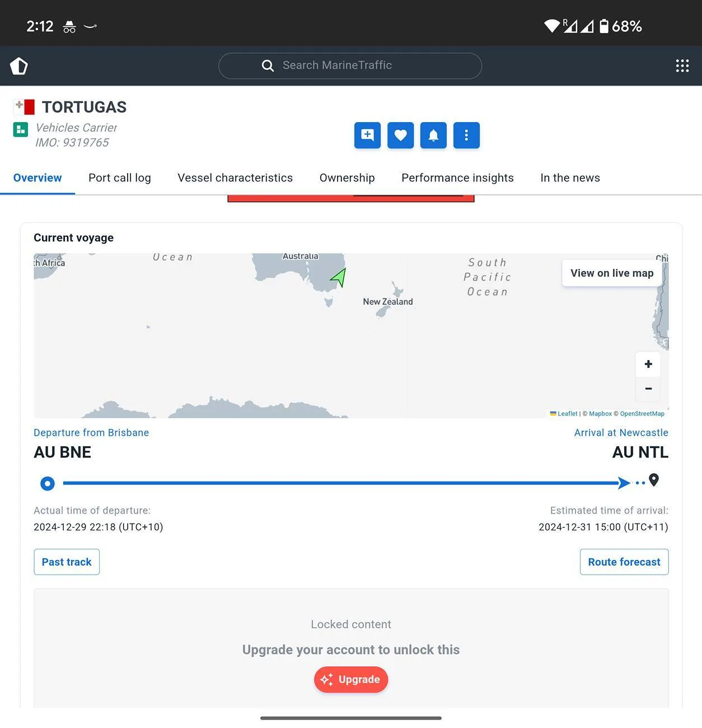Click arrival time 2024-12-31 15:00
Viewport: 702px width, 728px height.
click(603, 527)
